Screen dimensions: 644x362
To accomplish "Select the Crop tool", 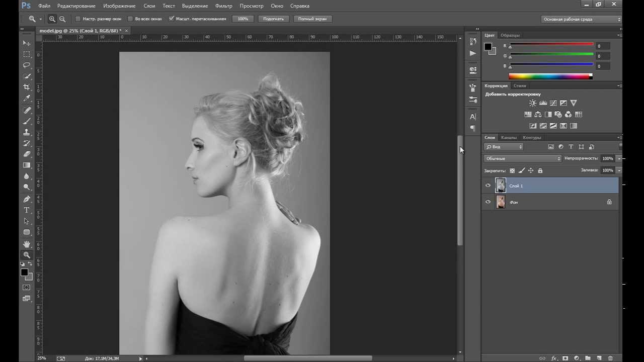I will [27, 87].
